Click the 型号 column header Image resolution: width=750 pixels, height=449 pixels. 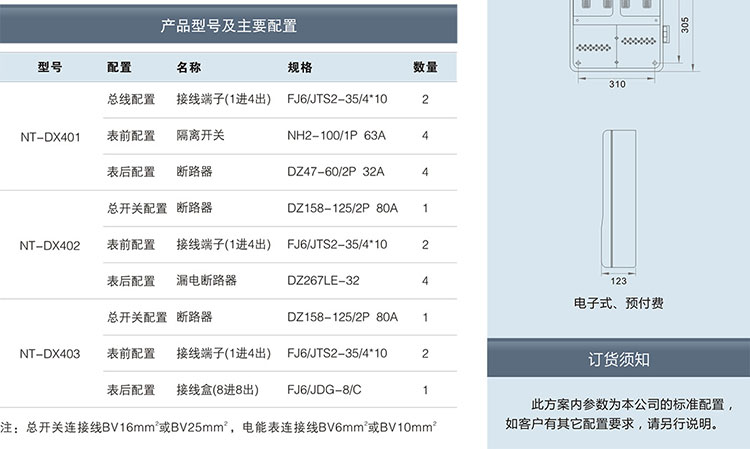(x=50, y=68)
